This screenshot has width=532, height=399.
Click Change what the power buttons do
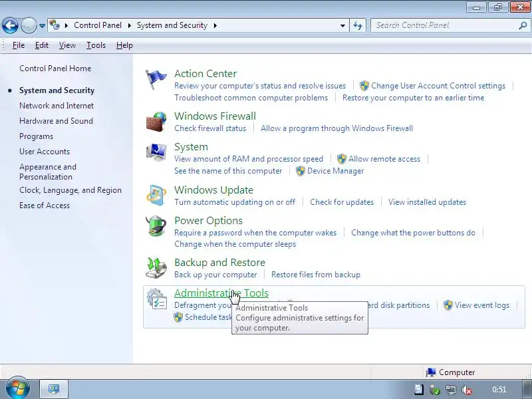pos(413,233)
